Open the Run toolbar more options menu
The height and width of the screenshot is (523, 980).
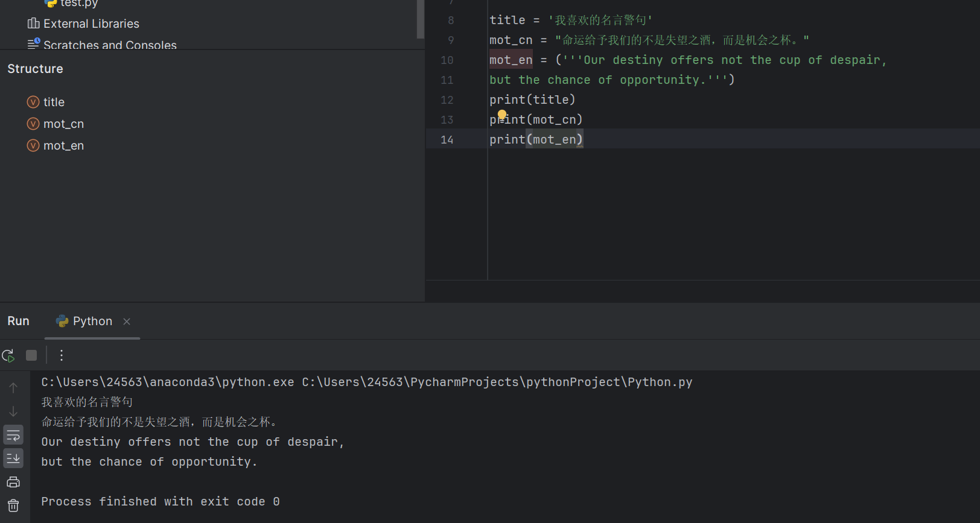click(x=61, y=356)
